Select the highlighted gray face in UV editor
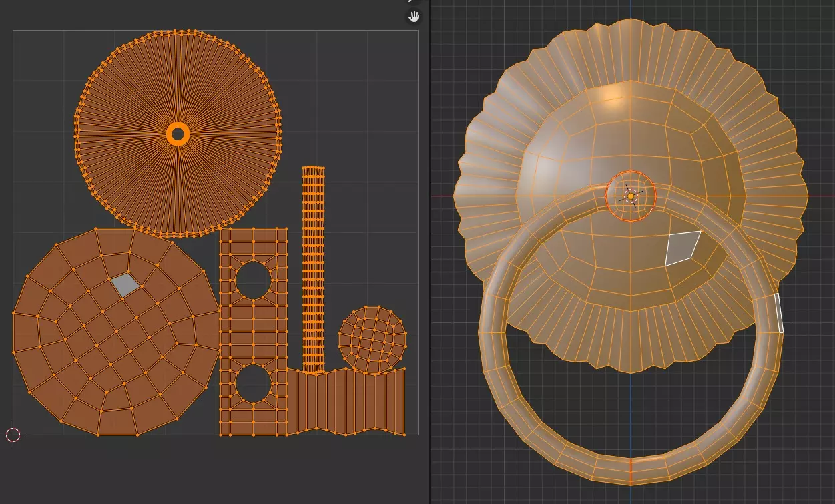Viewport: 835px width, 504px height. click(x=125, y=285)
